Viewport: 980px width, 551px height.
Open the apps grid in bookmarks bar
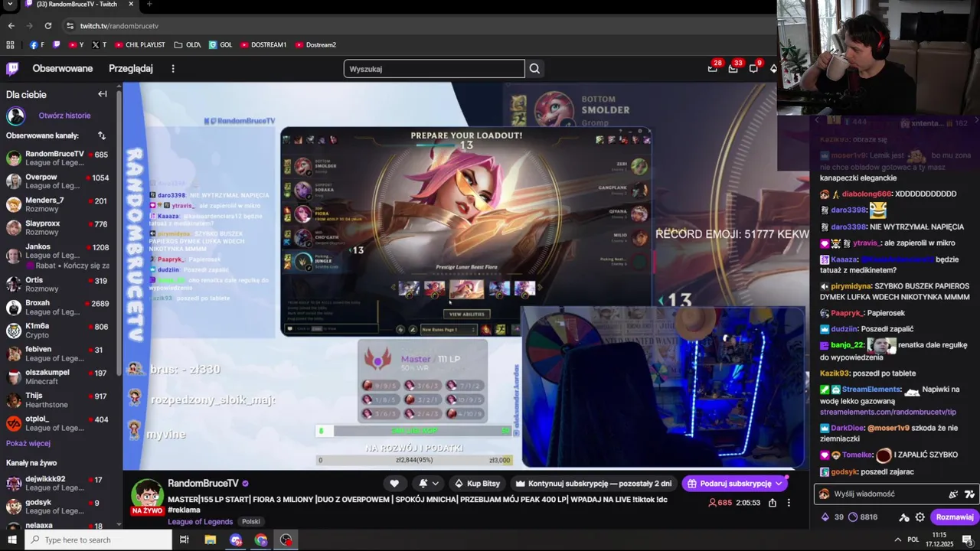click(x=10, y=44)
